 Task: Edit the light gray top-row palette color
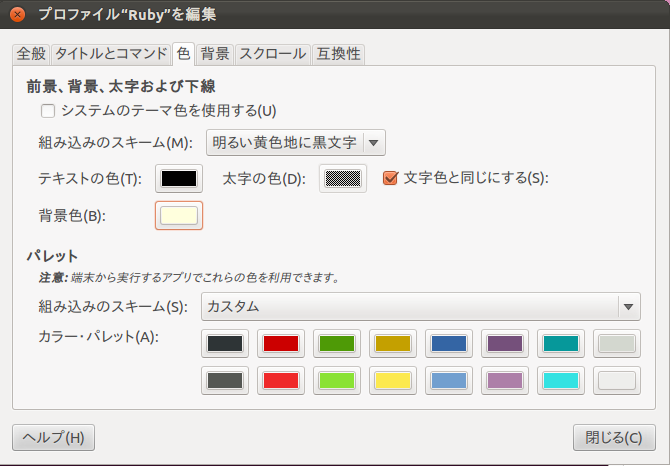(x=617, y=343)
